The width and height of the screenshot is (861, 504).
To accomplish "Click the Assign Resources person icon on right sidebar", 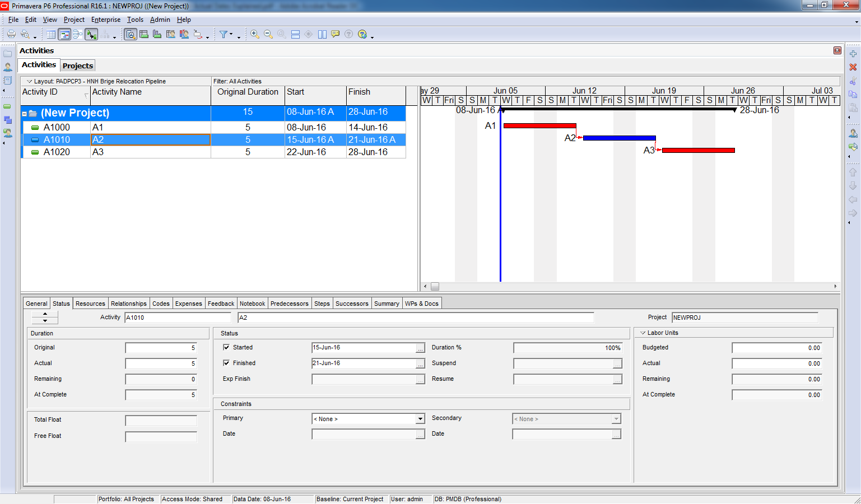I will [853, 133].
